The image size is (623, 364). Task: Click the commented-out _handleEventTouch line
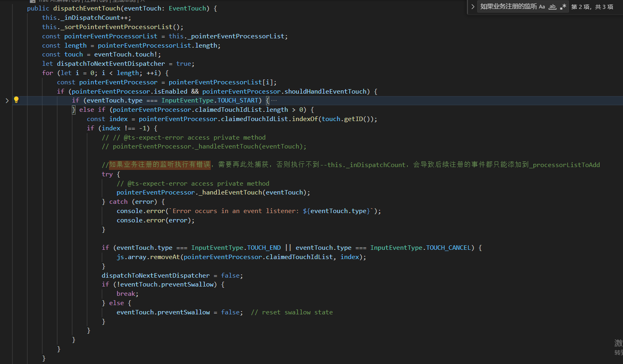[x=204, y=146]
